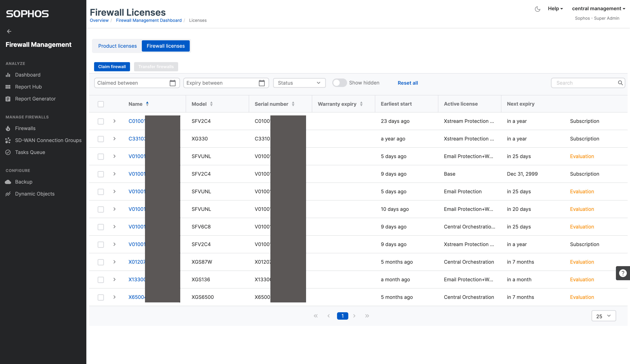The image size is (630, 364).
Task: Switch to Product licenses tab
Action: [x=117, y=46]
